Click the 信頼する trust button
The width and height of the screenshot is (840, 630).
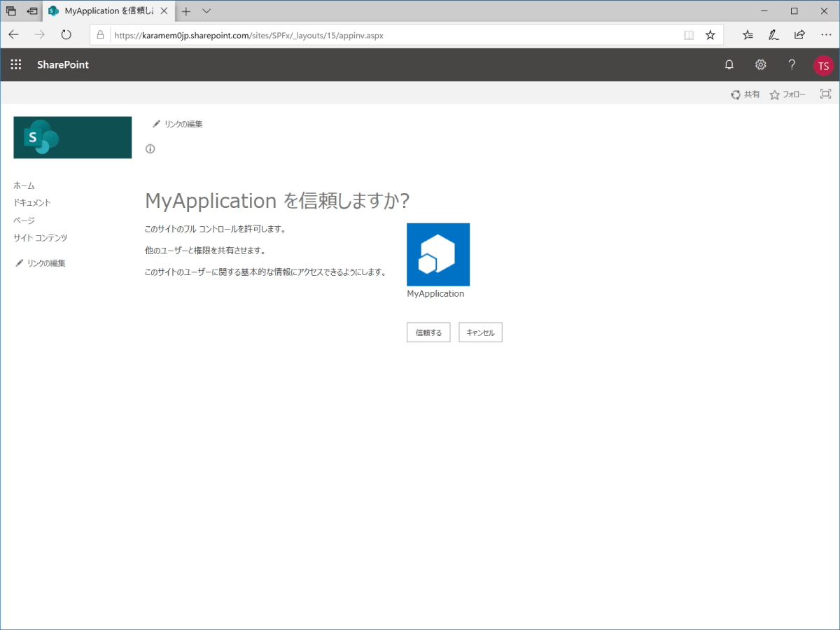pos(428,332)
